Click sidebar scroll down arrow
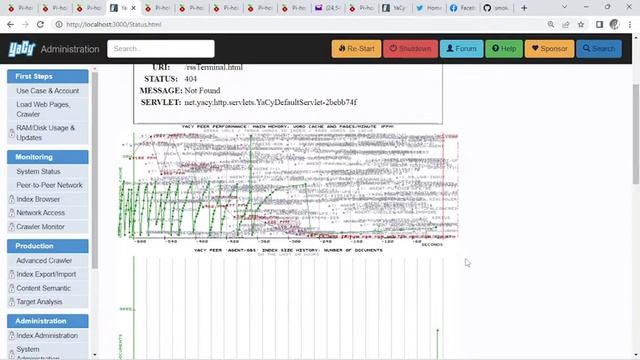The height and width of the screenshot is (360, 640). point(95,355)
